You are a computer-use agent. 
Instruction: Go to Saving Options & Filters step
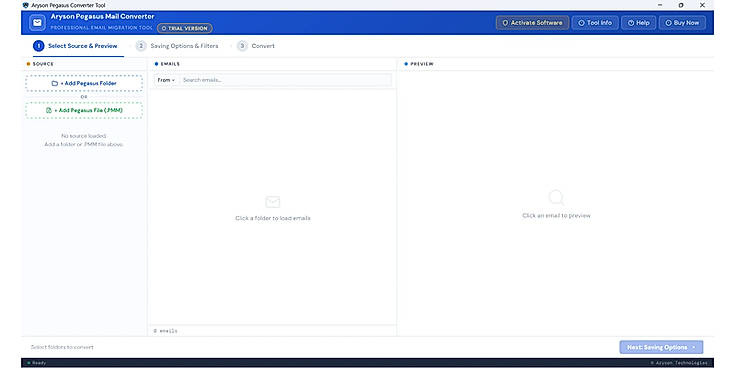pyautogui.click(x=177, y=46)
